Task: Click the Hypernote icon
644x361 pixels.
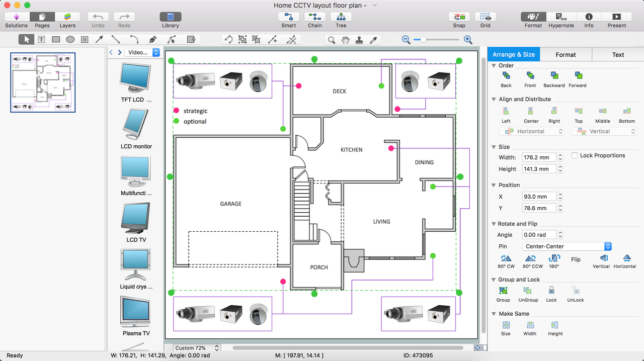Action: coord(561,17)
